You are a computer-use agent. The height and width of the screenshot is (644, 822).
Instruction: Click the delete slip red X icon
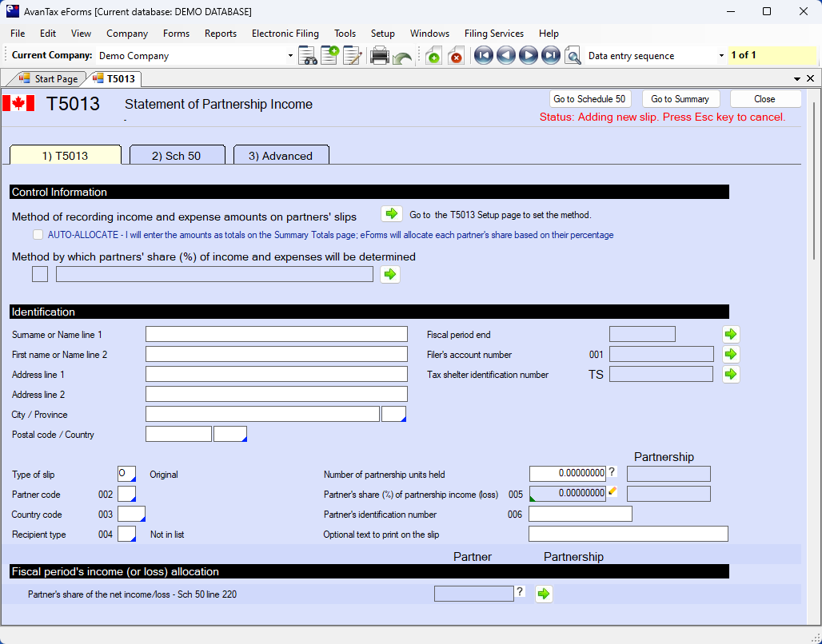click(456, 56)
